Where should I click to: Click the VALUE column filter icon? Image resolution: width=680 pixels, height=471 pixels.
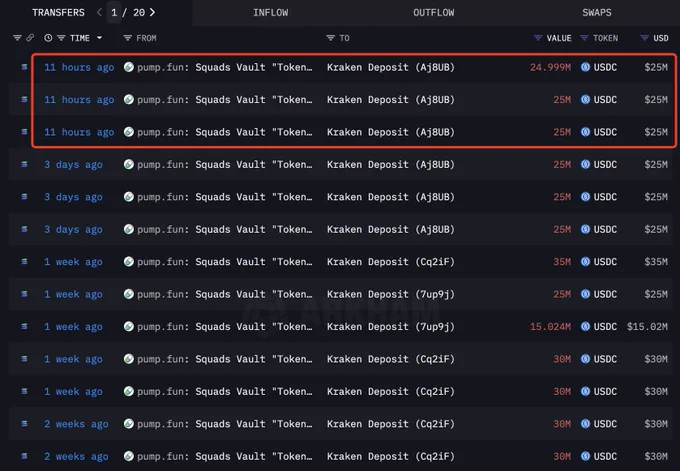pos(538,38)
